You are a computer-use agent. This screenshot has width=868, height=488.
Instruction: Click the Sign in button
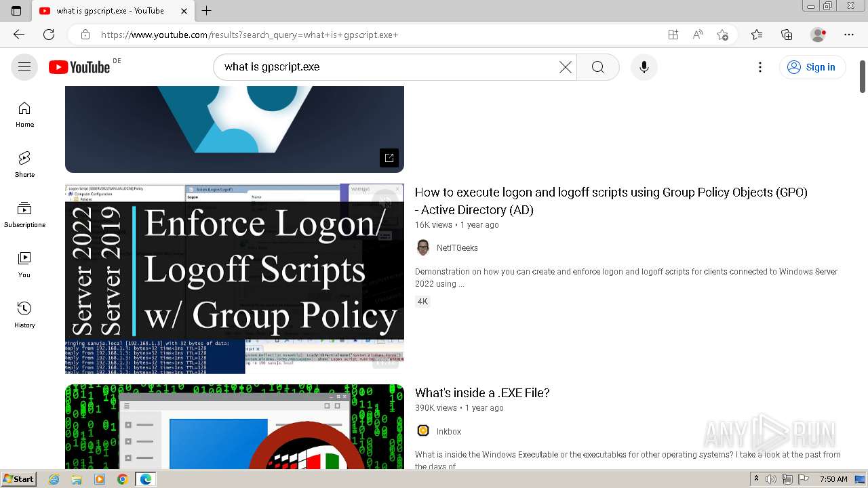812,67
